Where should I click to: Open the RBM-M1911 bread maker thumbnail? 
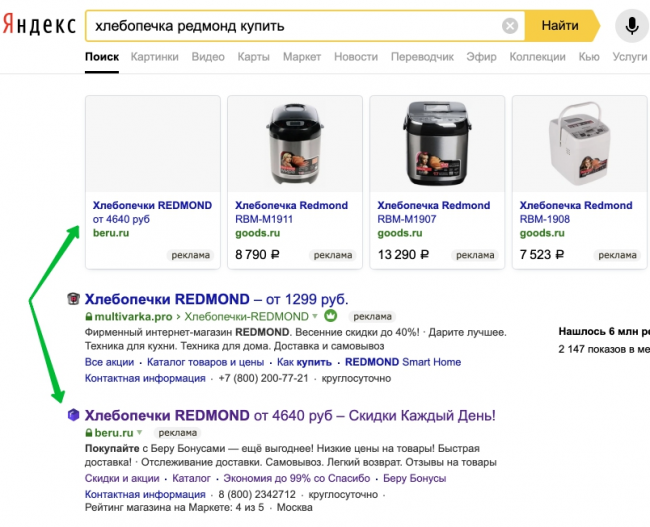[295, 143]
